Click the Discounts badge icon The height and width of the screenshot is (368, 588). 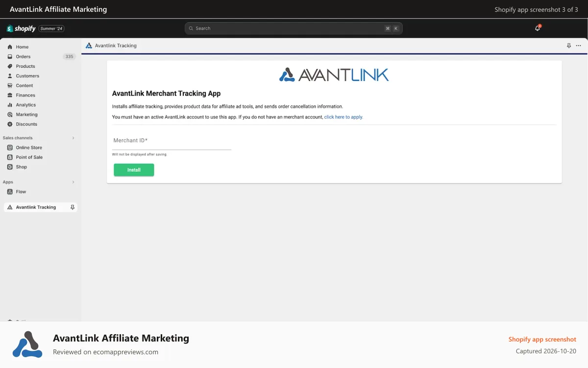pyautogui.click(x=10, y=124)
